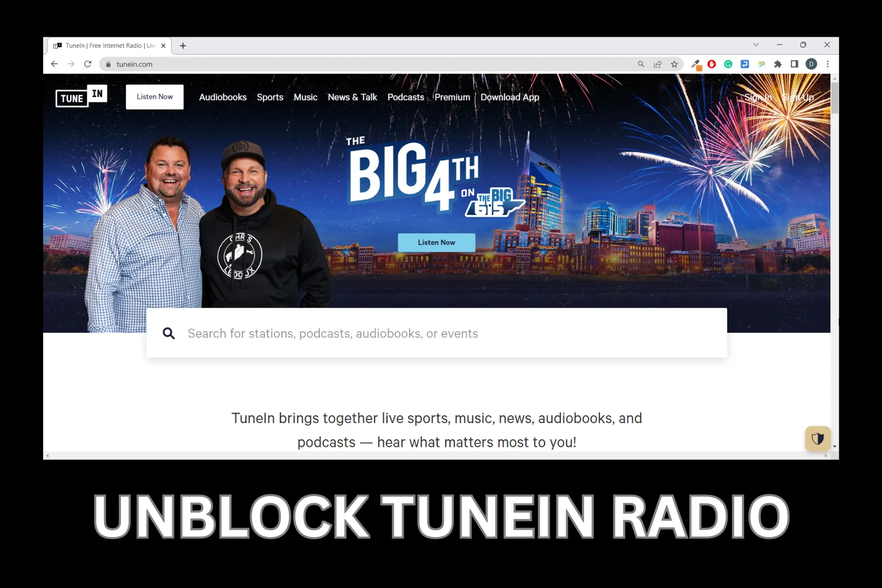This screenshot has width=882, height=588.
Task: Click the TuneIn logo
Action: pyautogui.click(x=81, y=96)
